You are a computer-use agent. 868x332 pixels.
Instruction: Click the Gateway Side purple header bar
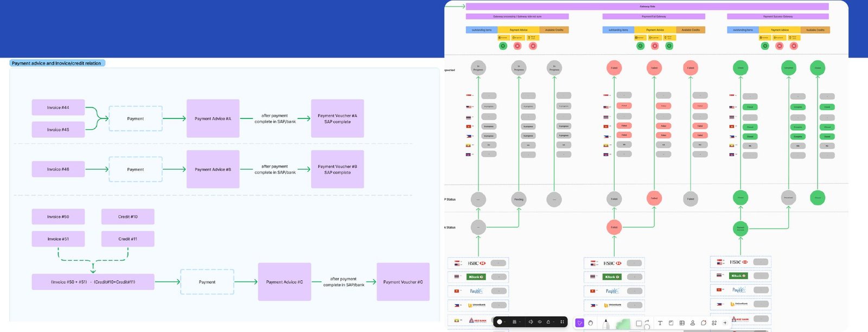click(647, 7)
